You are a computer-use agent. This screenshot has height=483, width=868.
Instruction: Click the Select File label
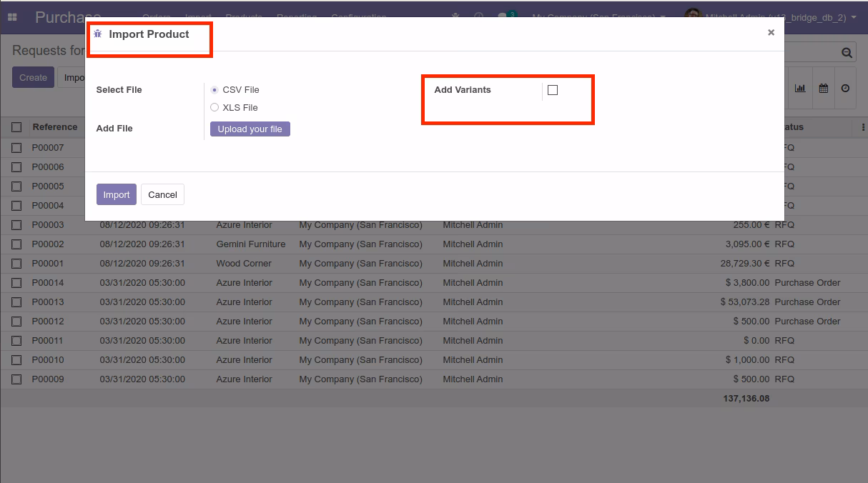click(x=119, y=90)
